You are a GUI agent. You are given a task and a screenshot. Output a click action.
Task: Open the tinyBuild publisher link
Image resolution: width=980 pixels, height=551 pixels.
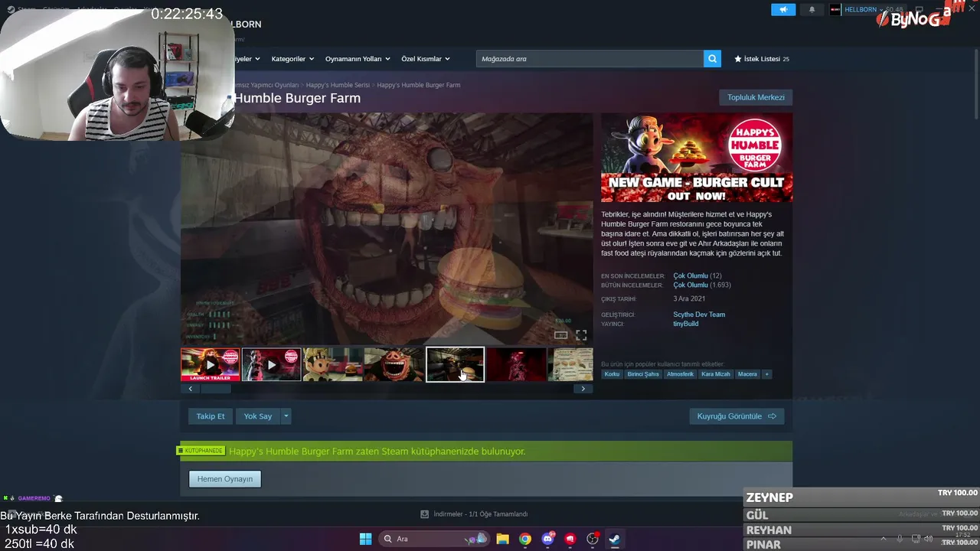point(686,324)
